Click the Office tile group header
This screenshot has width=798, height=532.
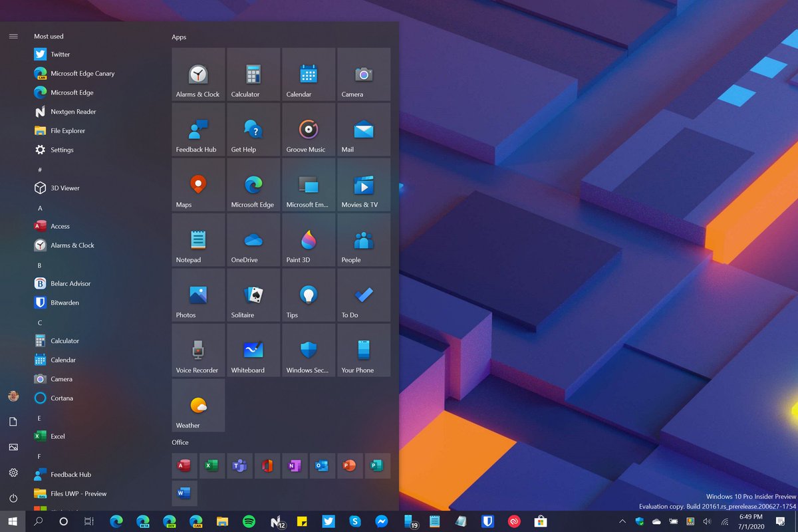pos(180,442)
